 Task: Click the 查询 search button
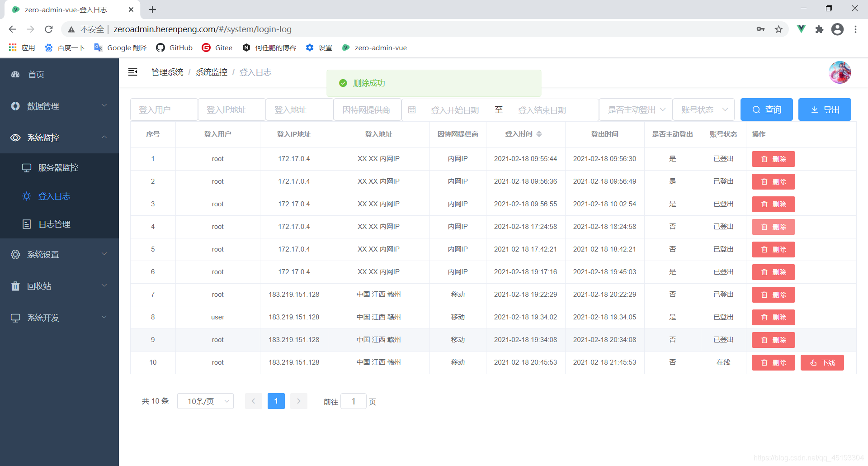pos(767,109)
